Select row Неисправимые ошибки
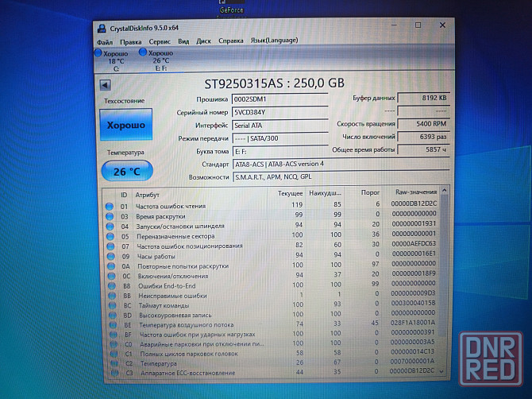 click(272, 294)
